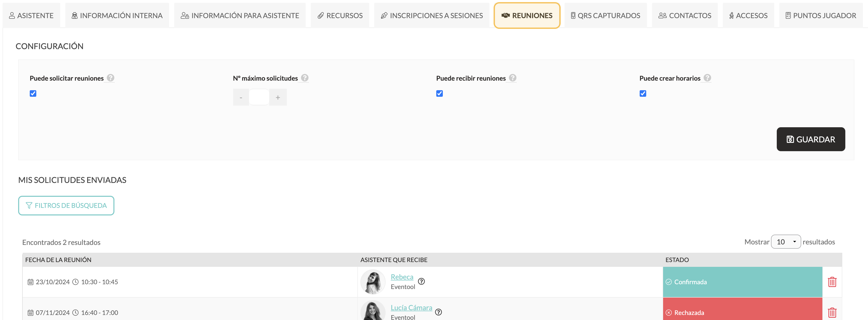Screen dimensions: 868x320
Task: Delete the Confirmada meeting with trash icon
Action: pyautogui.click(x=832, y=282)
